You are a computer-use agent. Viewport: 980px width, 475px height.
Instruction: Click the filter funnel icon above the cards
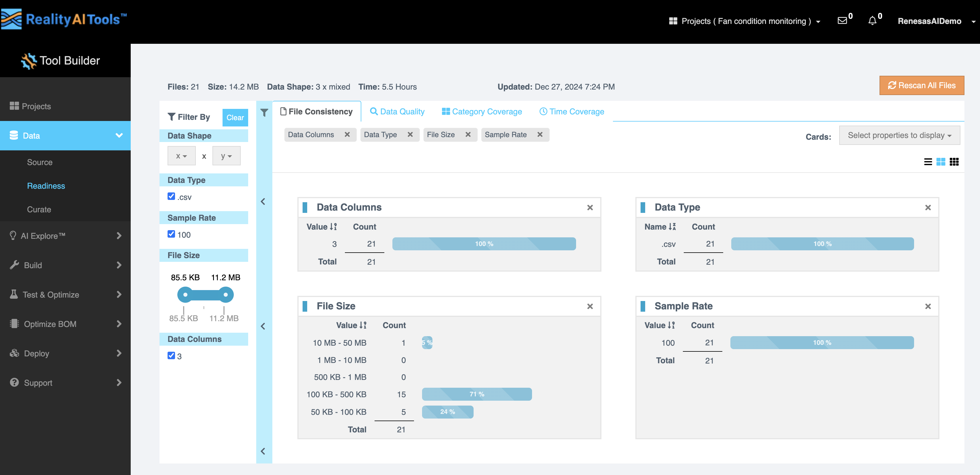pos(264,112)
